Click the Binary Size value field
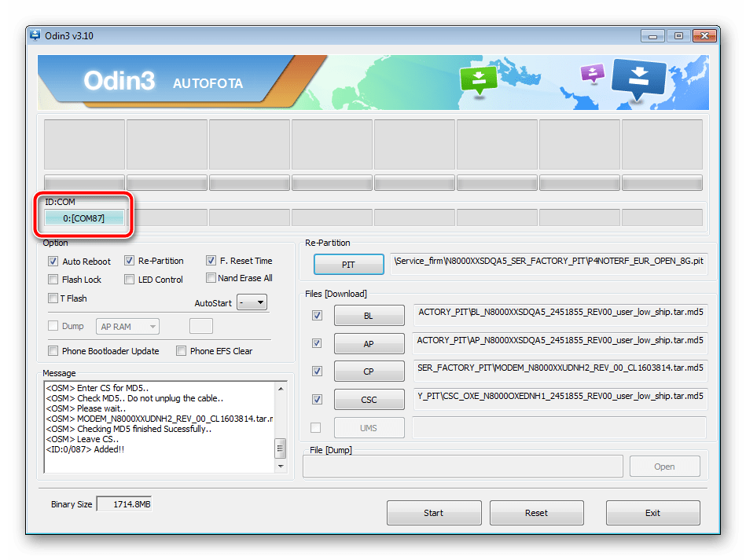Screen dimensions: 746x560 point(123,504)
